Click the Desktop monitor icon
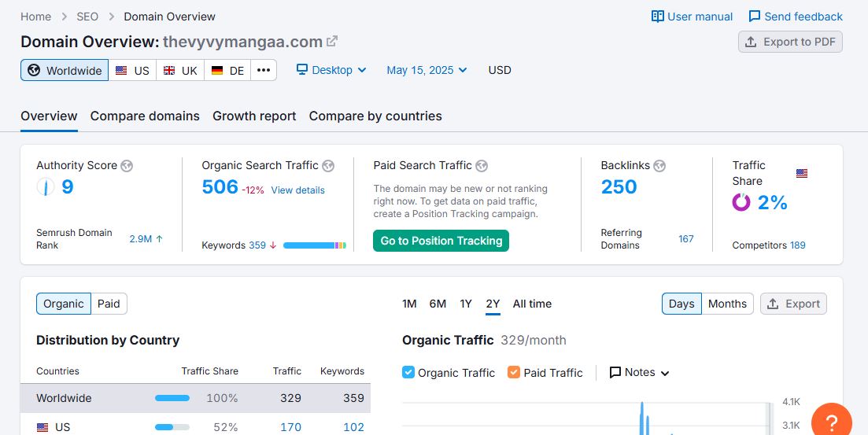The height and width of the screenshot is (435, 868). coord(301,70)
